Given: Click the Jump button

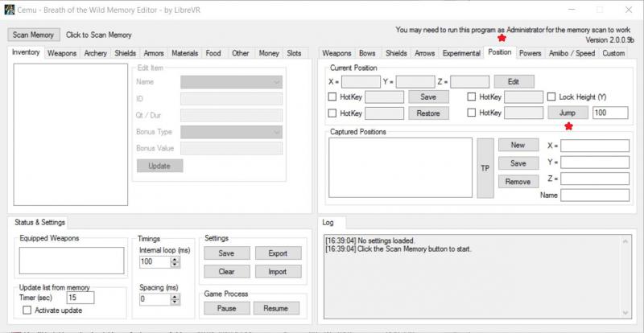Looking at the screenshot, I should coord(568,113).
